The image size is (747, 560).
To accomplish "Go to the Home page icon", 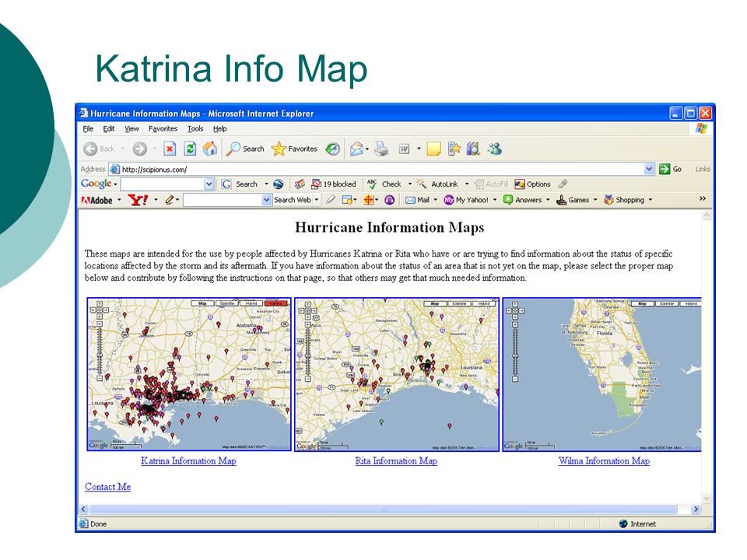I will click(210, 149).
